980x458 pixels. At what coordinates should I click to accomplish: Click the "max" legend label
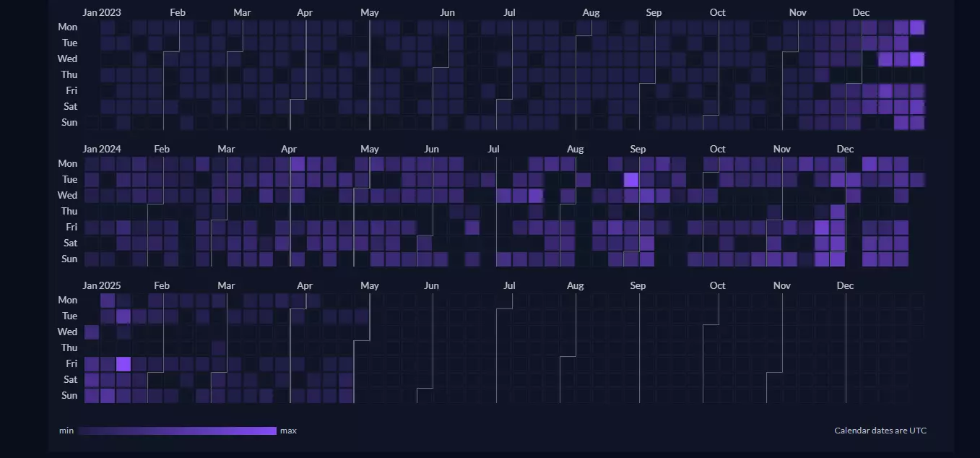click(288, 431)
